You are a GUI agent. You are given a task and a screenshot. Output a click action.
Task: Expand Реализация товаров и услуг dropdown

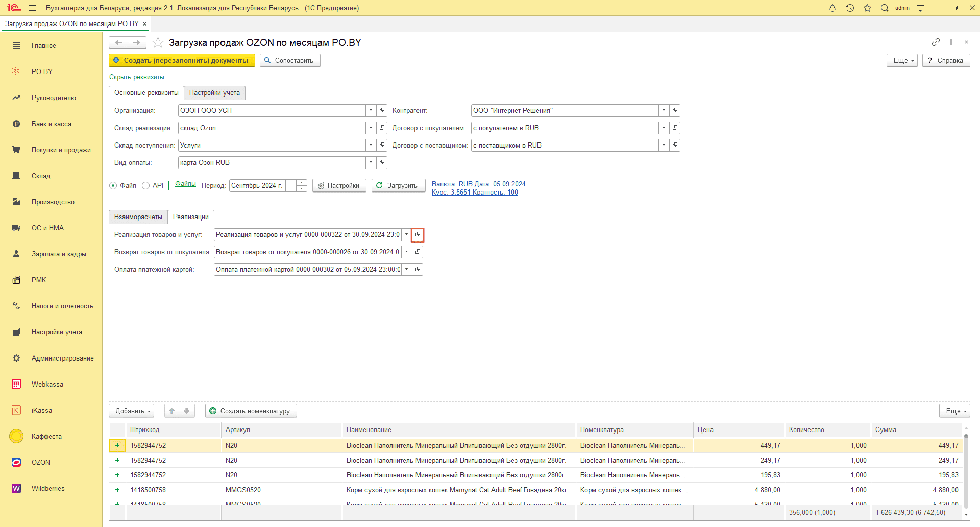[x=407, y=234]
